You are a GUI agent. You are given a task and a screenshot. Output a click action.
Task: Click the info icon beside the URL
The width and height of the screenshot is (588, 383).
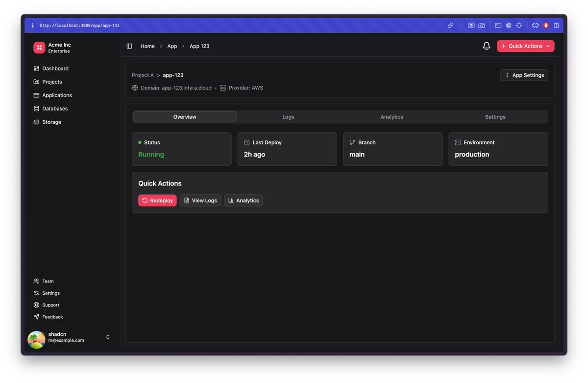pos(33,26)
